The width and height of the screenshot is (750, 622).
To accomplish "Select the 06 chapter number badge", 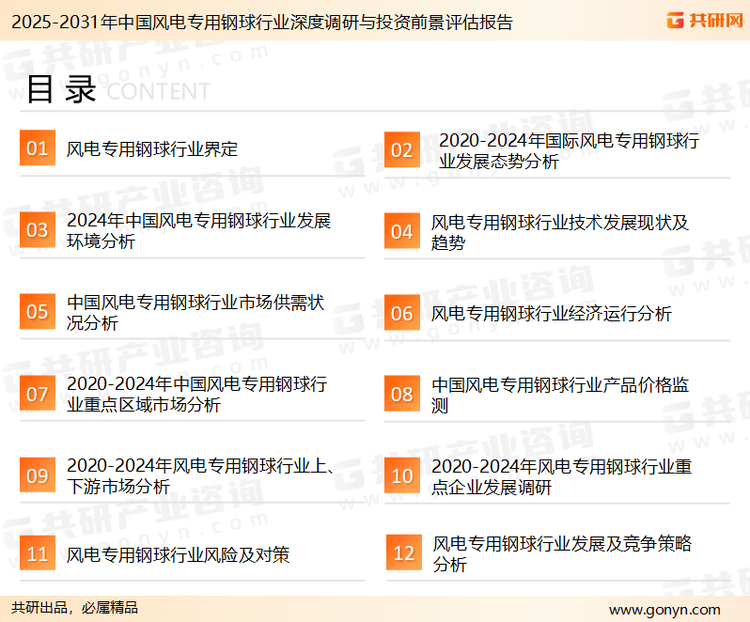I will 402,313.
